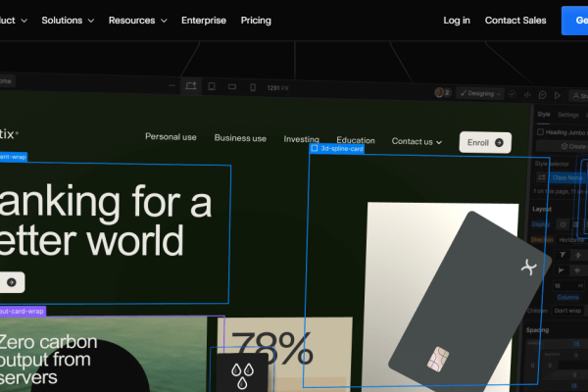
Task: Switch to mobile landscape breakpoint icon
Action: point(232,87)
